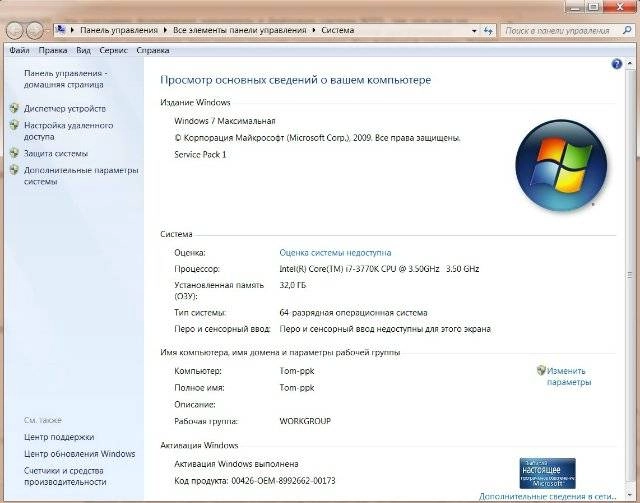Click the Система breadcrumb segment
The height and width of the screenshot is (503, 640).
338,30
